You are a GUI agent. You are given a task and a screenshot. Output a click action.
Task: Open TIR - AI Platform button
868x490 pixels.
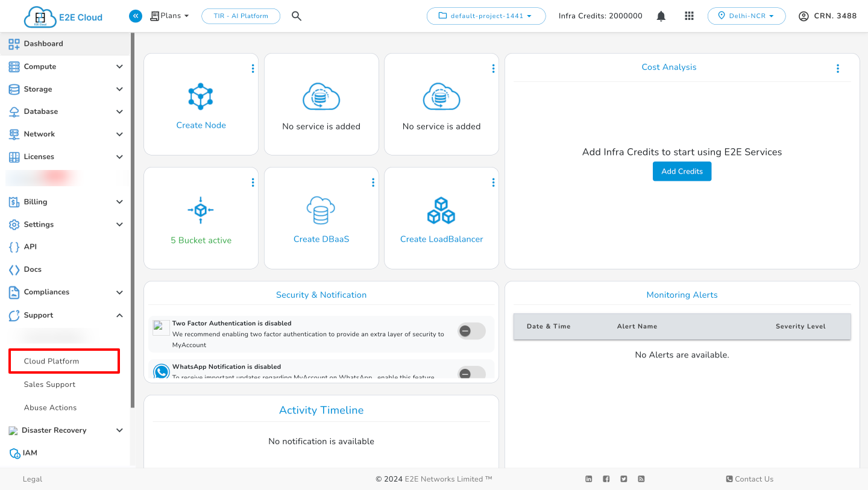pos(241,16)
